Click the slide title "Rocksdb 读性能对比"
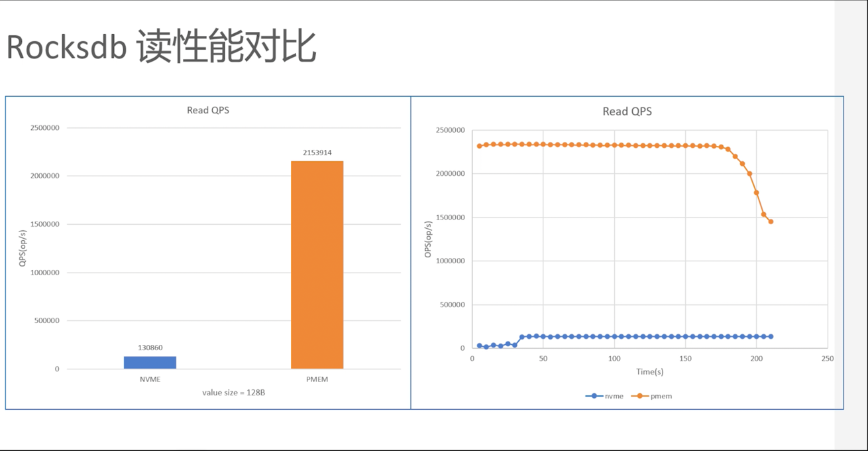Image resolution: width=868 pixels, height=451 pixels. (161, 48)
